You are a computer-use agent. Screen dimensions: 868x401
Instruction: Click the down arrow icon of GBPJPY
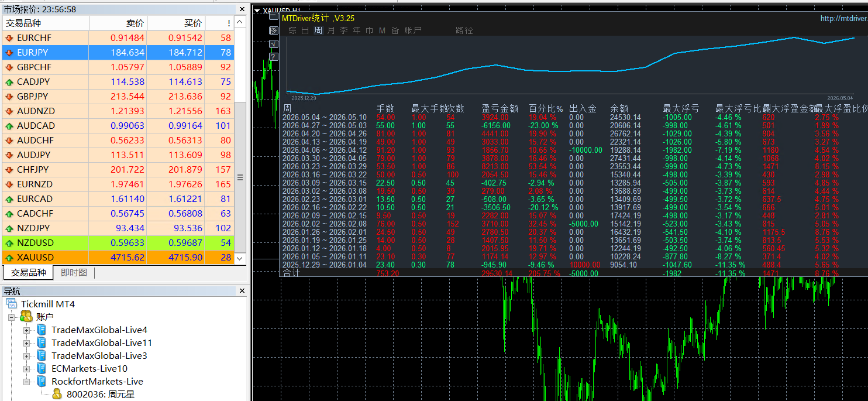pyautogui.click(x=9, y=96)
